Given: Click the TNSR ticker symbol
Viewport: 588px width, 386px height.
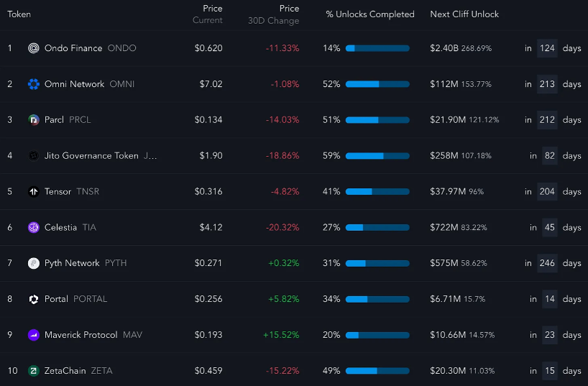Looking at the screenshot, I should 88,192.
